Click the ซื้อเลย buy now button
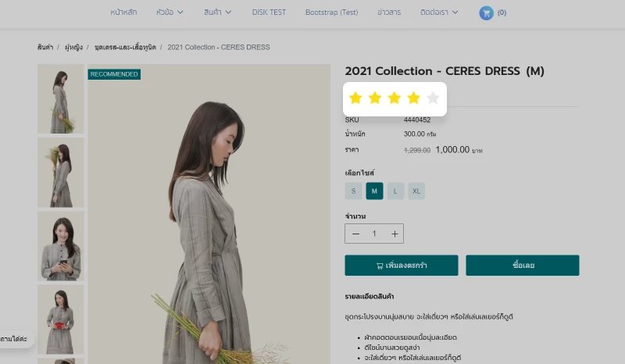Image resolution: width=625 pixels, height=364 pixels. [x=523, y=265]
